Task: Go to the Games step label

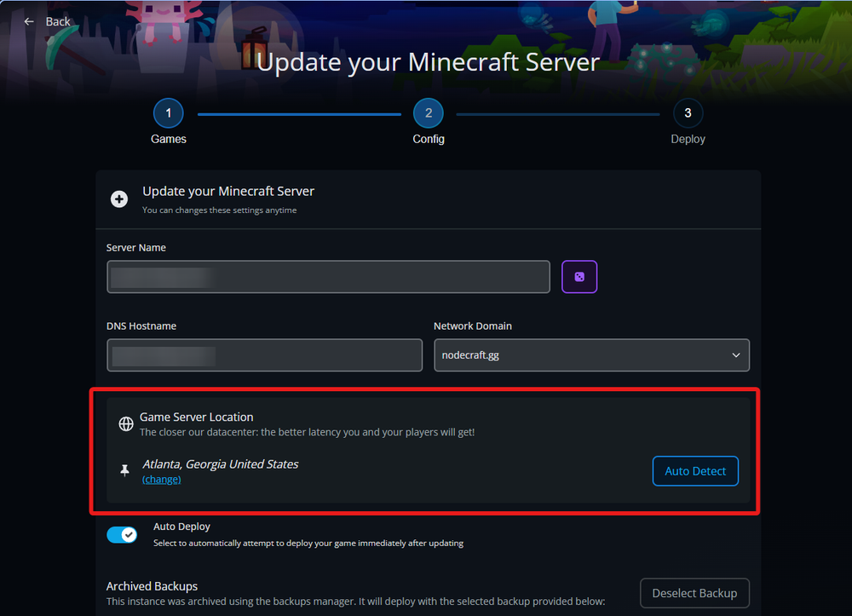Action: coord(169,139)
